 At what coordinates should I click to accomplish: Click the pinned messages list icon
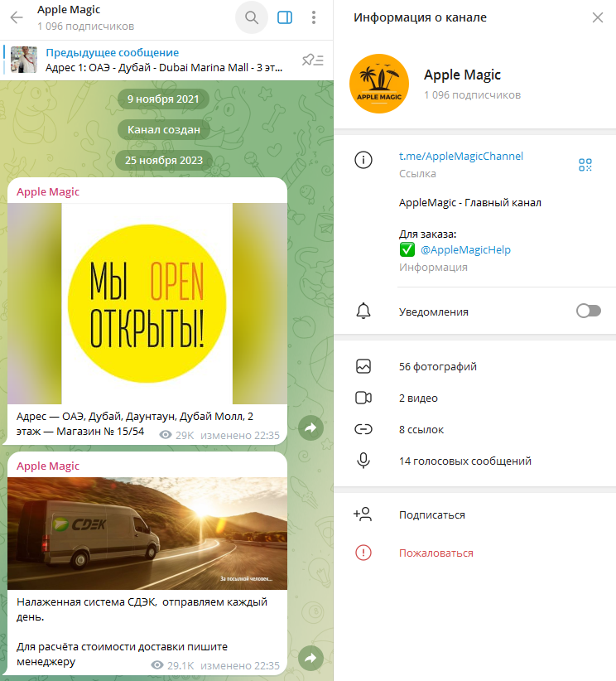point(312,60)
